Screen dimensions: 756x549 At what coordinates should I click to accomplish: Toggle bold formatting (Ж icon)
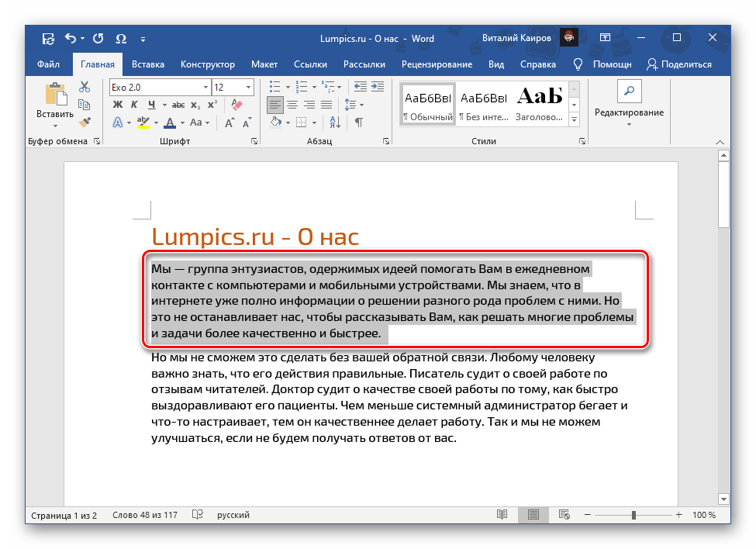click(117, 104)
